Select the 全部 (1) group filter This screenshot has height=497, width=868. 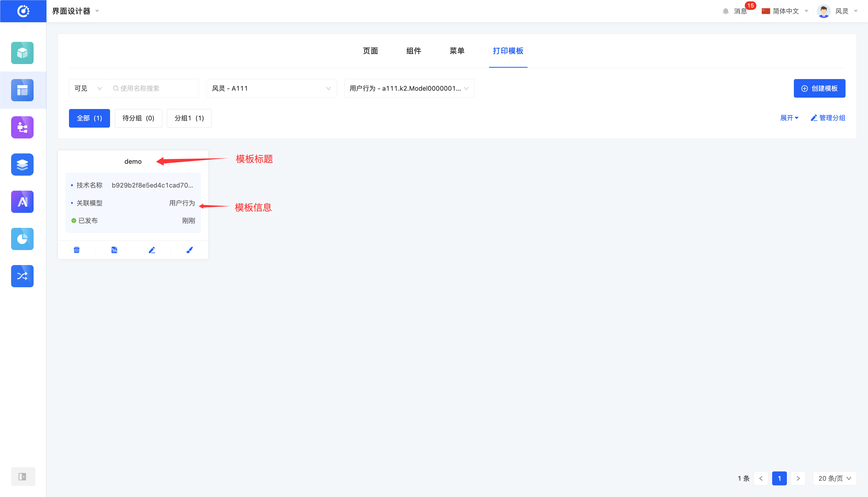[x=89, y=118]
